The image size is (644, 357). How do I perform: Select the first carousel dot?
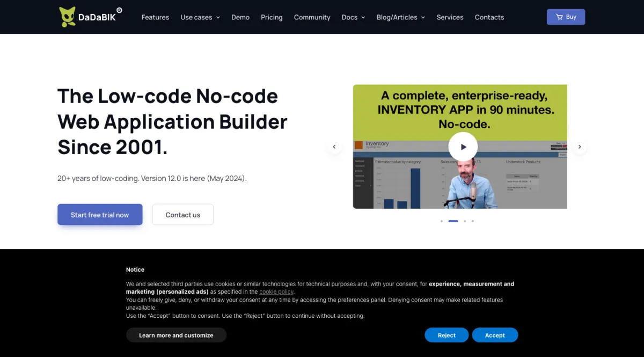click(x=442, y=221)
